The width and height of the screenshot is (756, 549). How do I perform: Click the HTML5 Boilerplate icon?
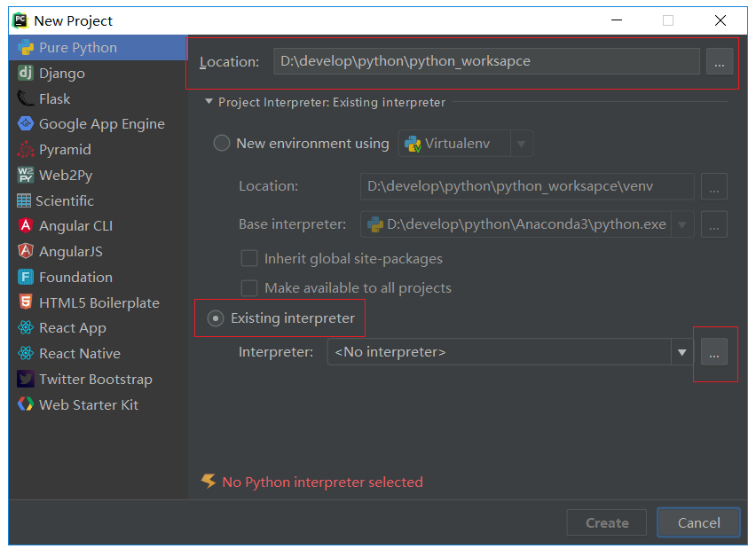26,302
